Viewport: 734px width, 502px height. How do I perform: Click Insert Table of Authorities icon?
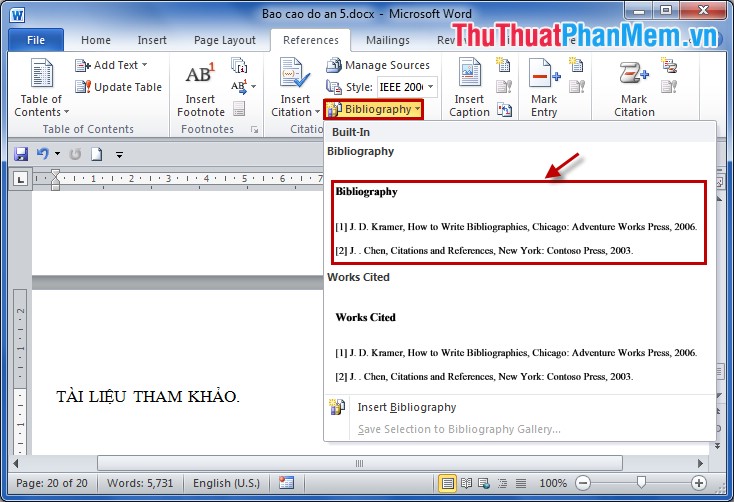click(x=668, y=65)
